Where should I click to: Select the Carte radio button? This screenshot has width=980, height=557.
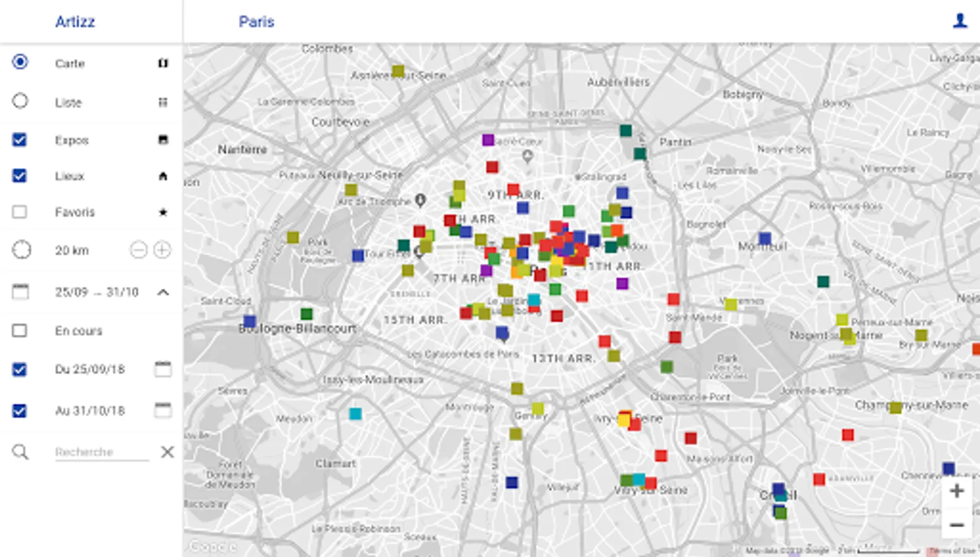20,62
